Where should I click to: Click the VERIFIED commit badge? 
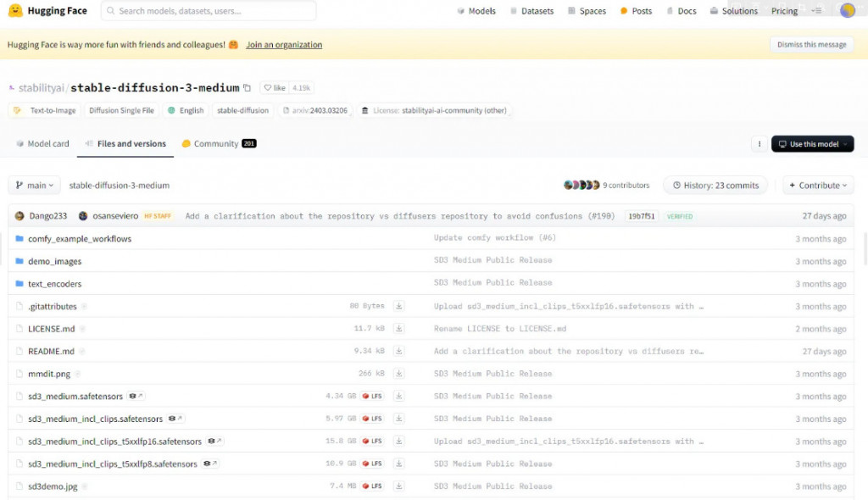point(679,216)
